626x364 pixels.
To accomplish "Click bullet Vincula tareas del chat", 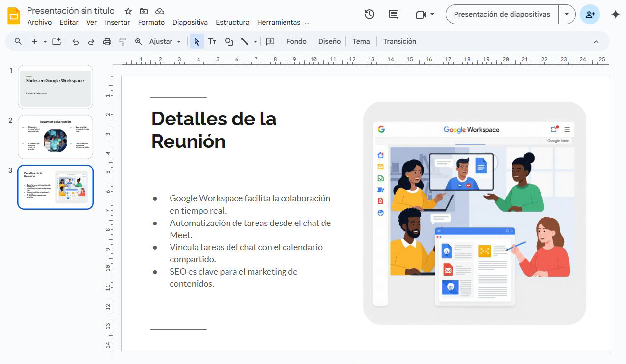I will point(246,253).
